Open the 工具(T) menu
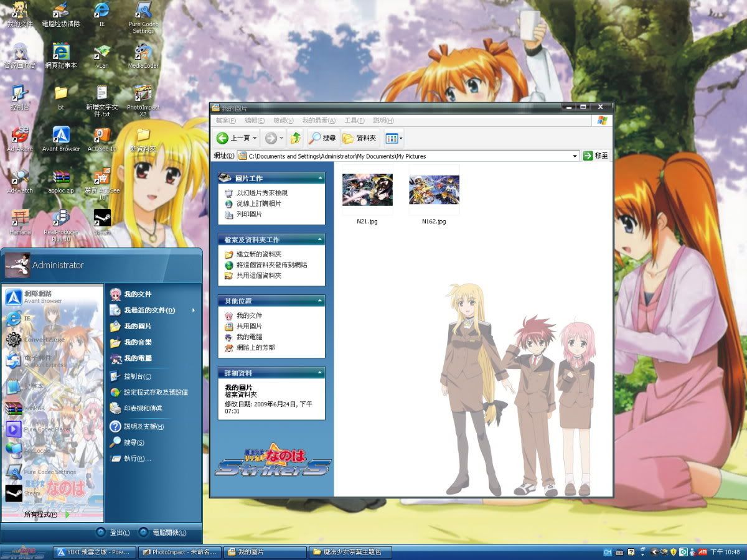This screenshot has width=747, height=560. (354, 120)
